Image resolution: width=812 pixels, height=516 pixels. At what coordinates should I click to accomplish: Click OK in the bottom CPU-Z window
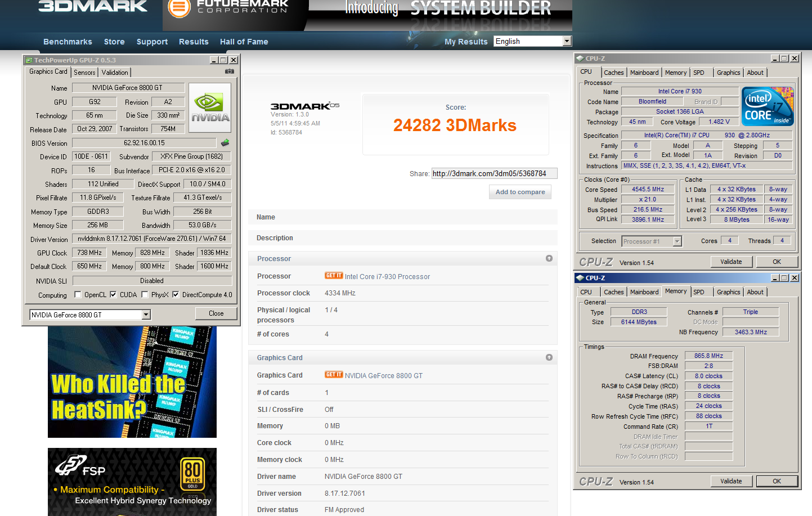[777, 481]
